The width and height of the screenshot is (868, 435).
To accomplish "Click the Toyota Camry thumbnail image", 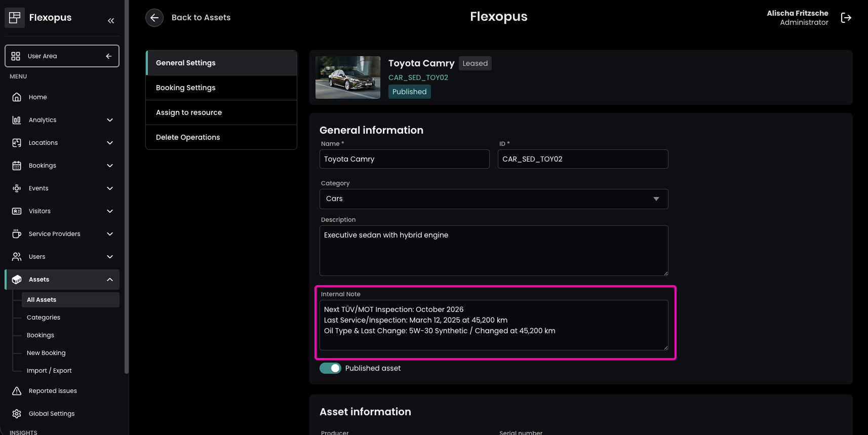I will (348, 77).
